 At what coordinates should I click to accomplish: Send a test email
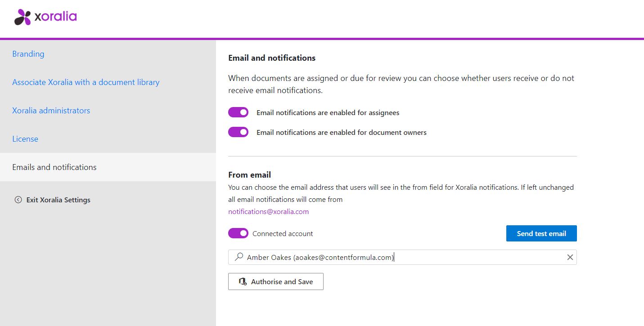point(541,233)
